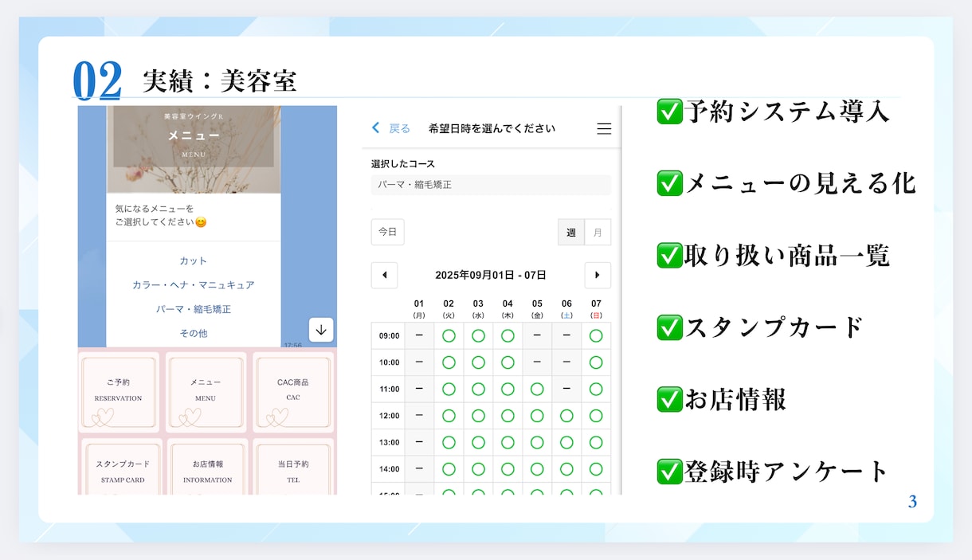Choose the 14:00 slot on 03 (水)
This screenshot has width=972, height=560.
pyautogui.click(x=478, y=469)
